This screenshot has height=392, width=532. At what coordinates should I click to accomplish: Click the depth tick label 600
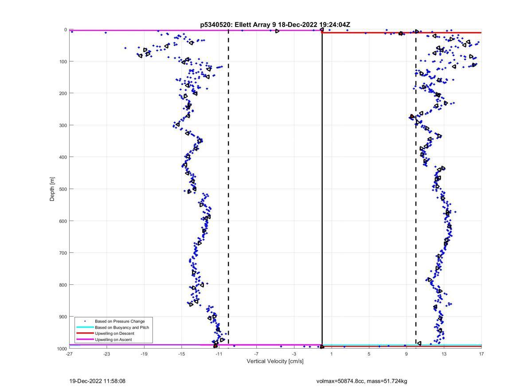63,221
